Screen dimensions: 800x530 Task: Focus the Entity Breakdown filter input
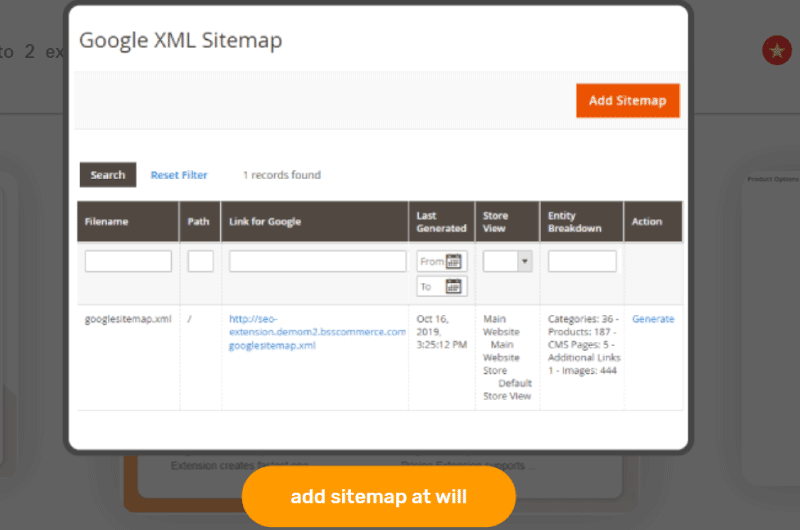(x=582, y=261)
